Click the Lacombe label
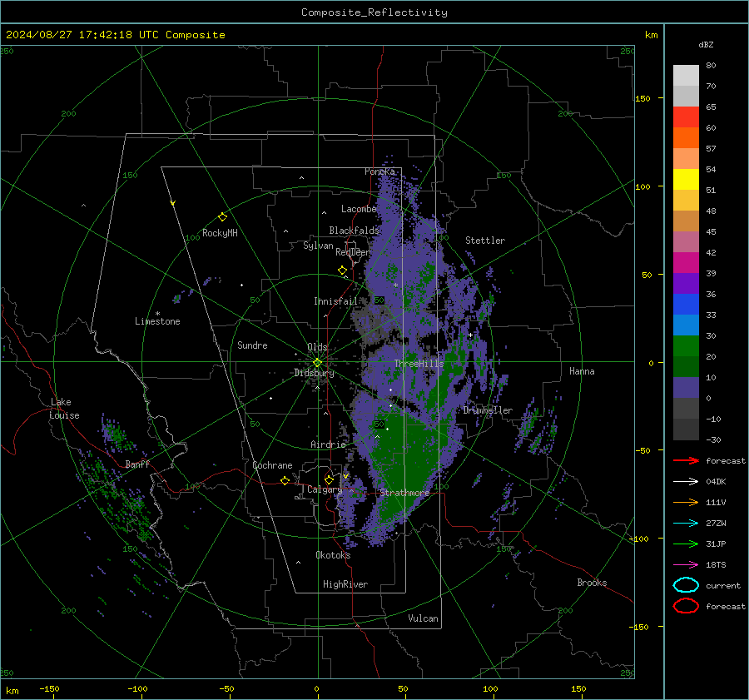 click(x=359, y=209)
